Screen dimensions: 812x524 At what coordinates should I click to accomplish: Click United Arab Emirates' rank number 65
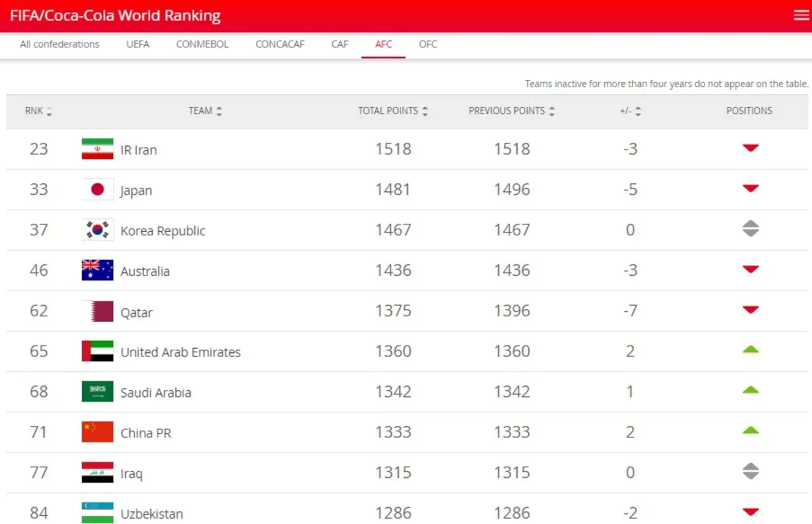tap(39, 352)
